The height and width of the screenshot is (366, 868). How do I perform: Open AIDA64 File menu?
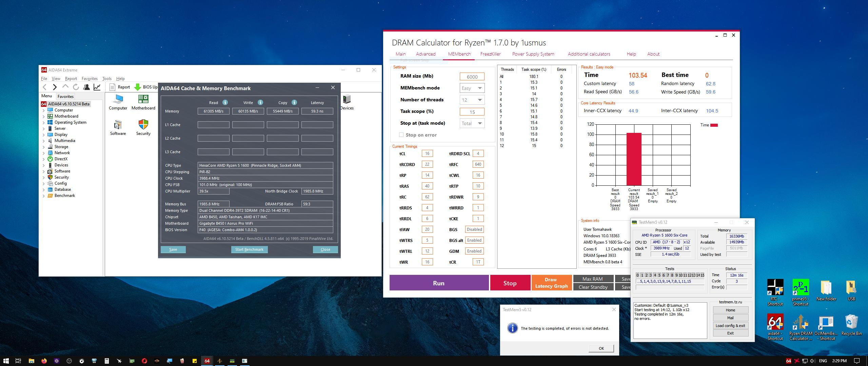click(x=44, y=79)
